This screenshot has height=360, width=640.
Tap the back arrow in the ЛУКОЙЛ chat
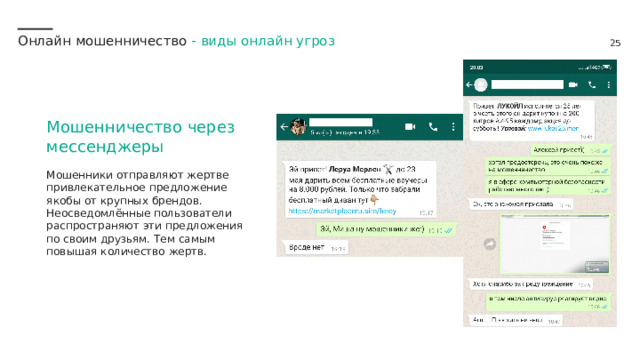click(x=469, y=84)
